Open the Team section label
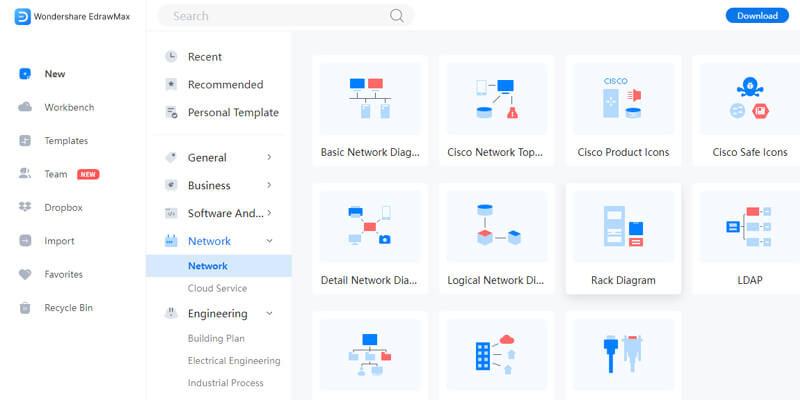 point(56,174)
